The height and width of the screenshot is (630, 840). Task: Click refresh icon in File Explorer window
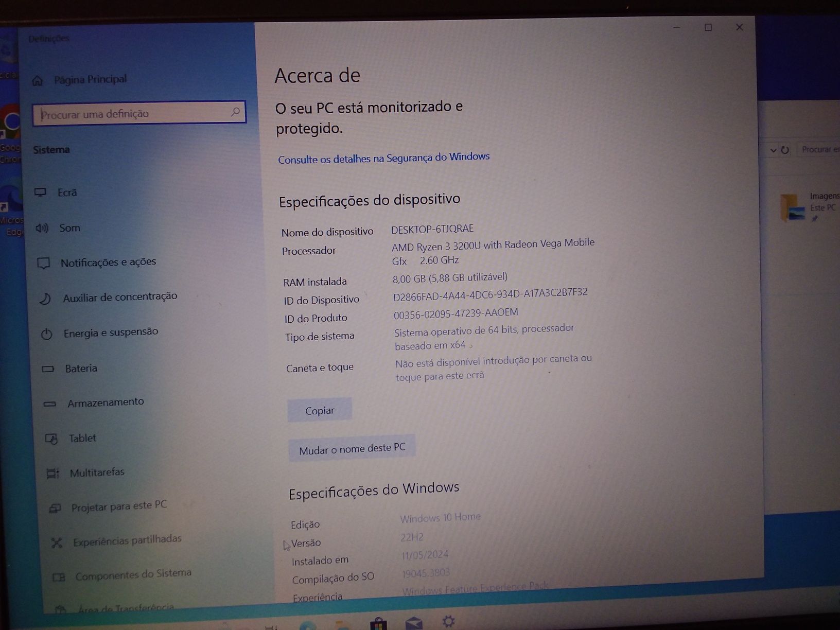point(785,150)
